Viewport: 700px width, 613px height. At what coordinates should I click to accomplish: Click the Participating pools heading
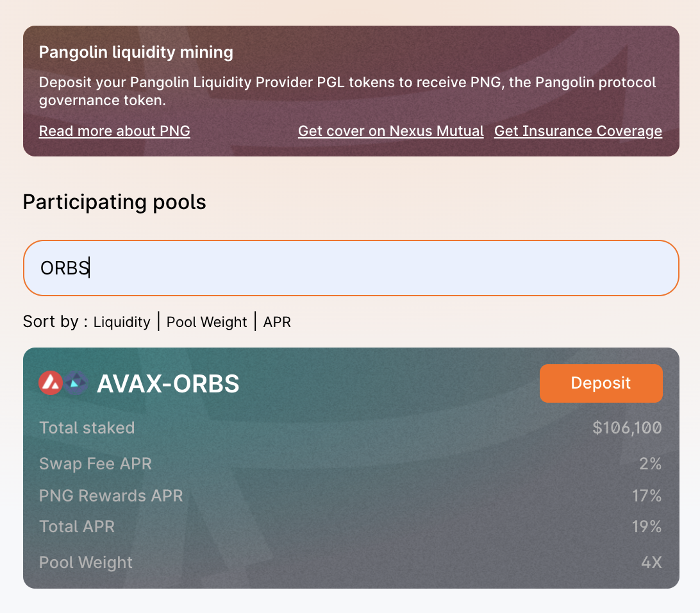[114, 202]
